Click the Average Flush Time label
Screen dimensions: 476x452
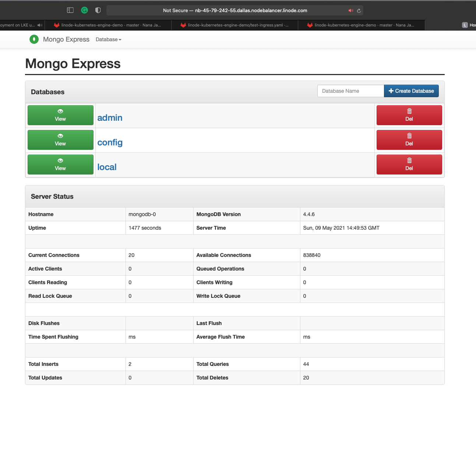(x=221, y=337)
